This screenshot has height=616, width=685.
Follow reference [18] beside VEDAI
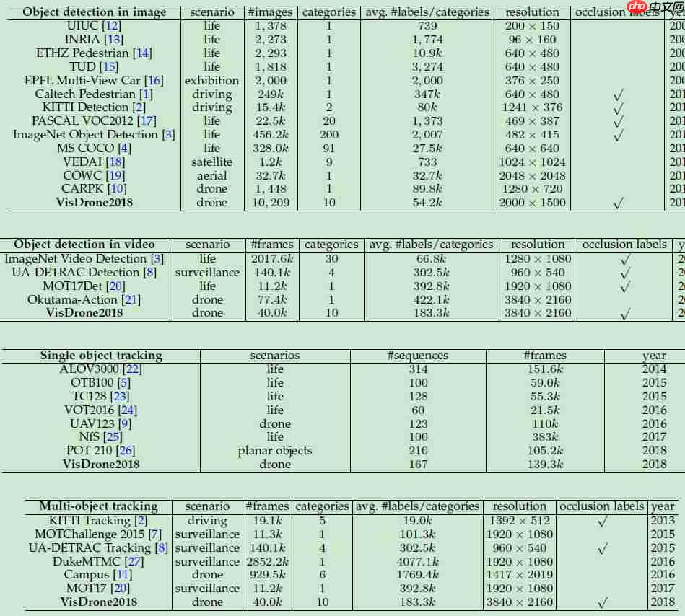115,162
